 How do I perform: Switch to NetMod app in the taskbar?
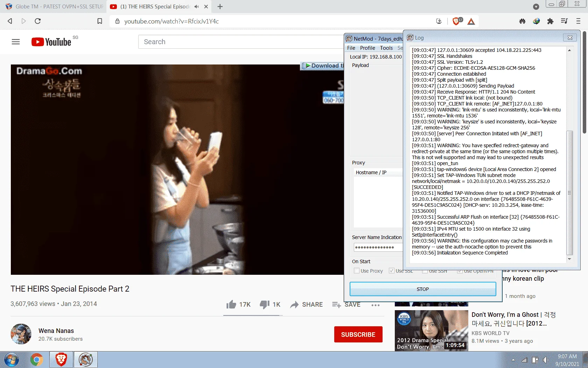pos(86,360)
